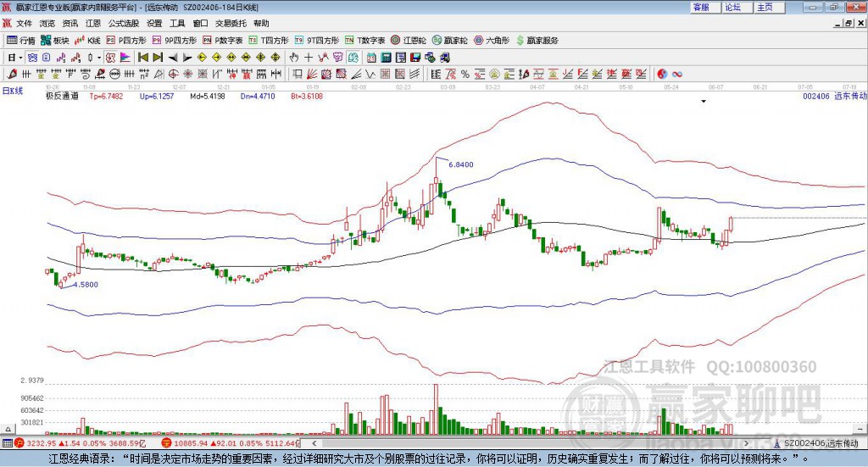Click the black right-arrow scroll icon
This screenshot has height=467, width=868.
(187, 57)
